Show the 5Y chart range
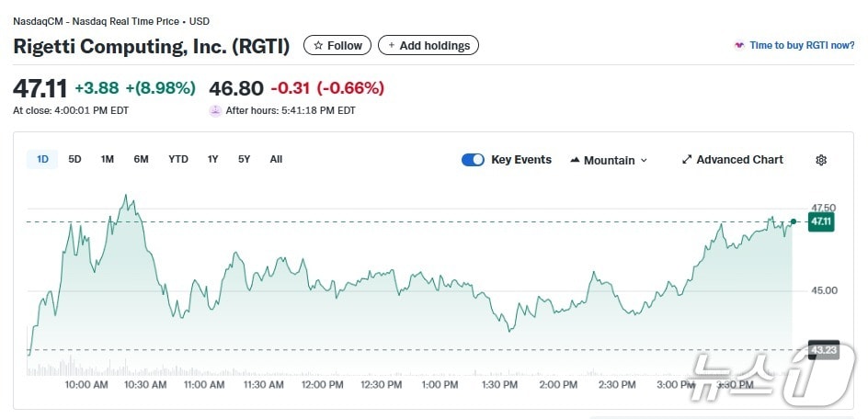The image size is (868, 419). pos(244,159)
